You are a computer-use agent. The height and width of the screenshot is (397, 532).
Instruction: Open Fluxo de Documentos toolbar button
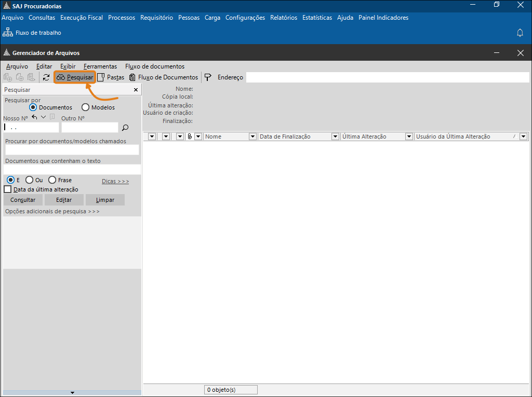pyautogui.click(x=164, y=77)
